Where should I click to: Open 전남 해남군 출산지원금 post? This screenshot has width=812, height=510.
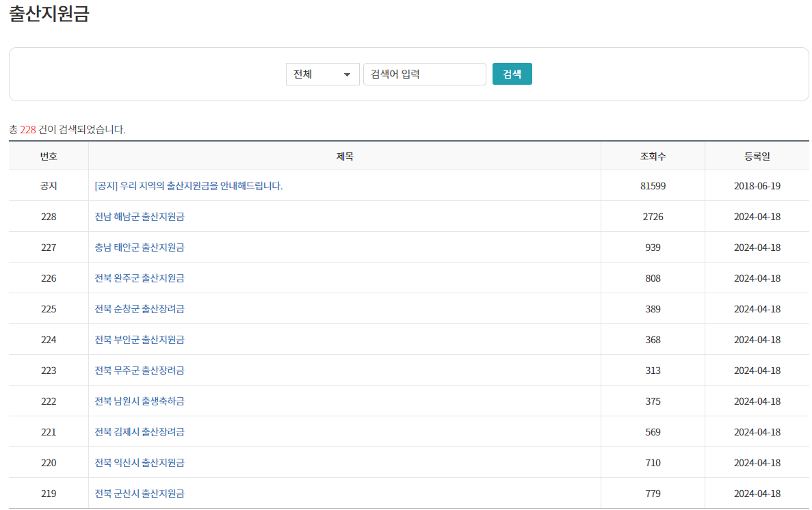[140, 217]
